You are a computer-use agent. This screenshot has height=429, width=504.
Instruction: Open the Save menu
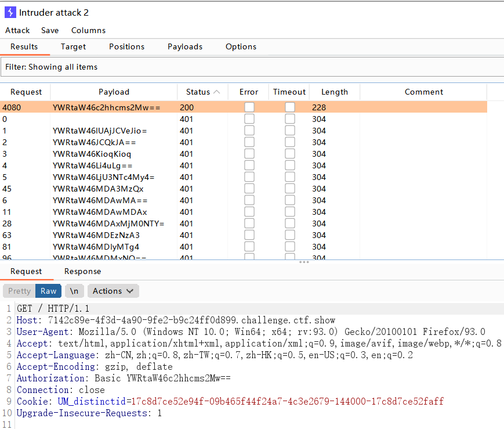click(x=50, y=30)
